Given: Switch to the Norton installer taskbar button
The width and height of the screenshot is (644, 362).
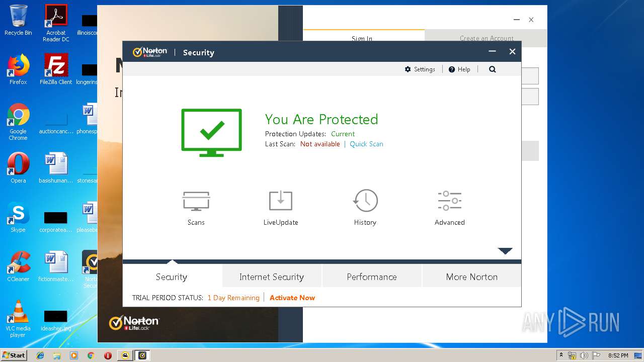Looking at the screenshot, I should pyautogui.click(x=125, y=355).
